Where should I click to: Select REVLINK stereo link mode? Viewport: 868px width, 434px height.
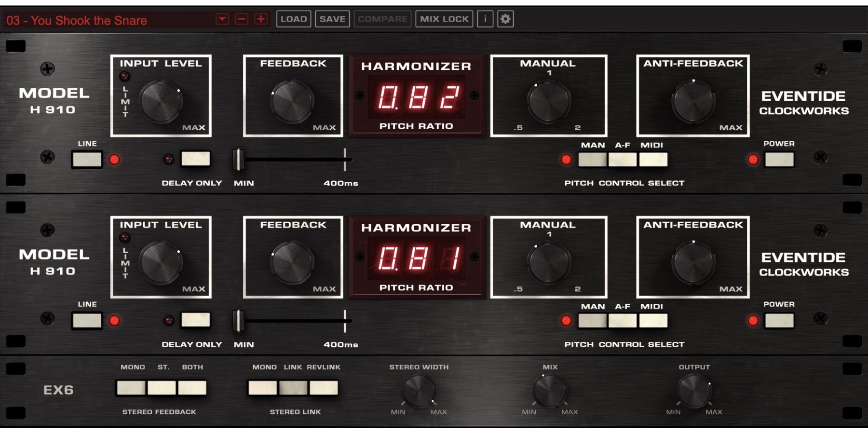coord(324,388)
